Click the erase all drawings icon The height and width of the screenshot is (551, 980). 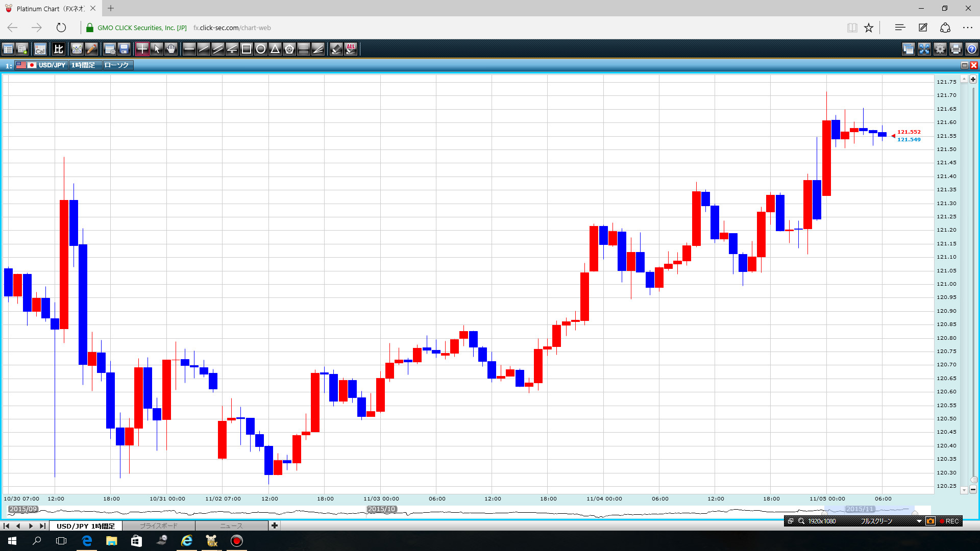pos(351,49)
